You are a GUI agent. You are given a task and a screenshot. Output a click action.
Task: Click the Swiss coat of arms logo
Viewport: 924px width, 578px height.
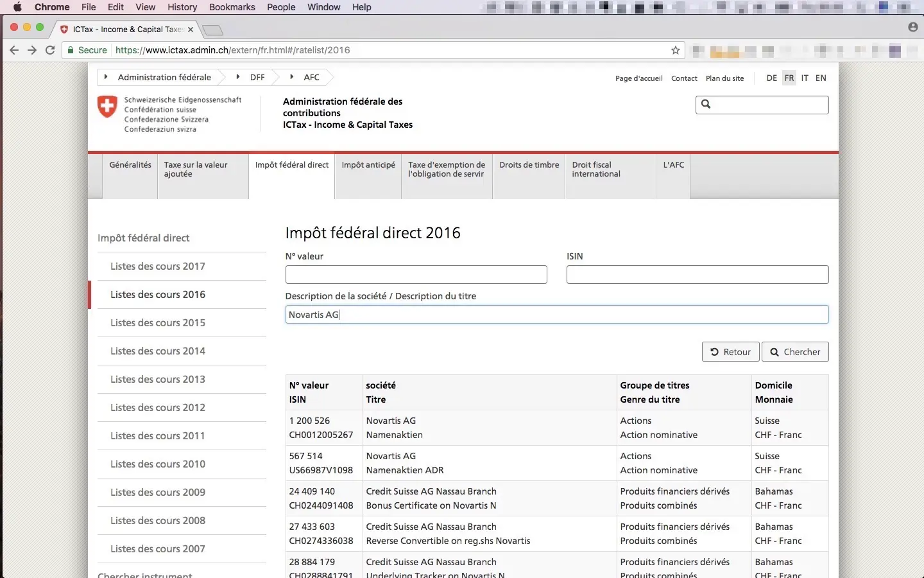107,107
